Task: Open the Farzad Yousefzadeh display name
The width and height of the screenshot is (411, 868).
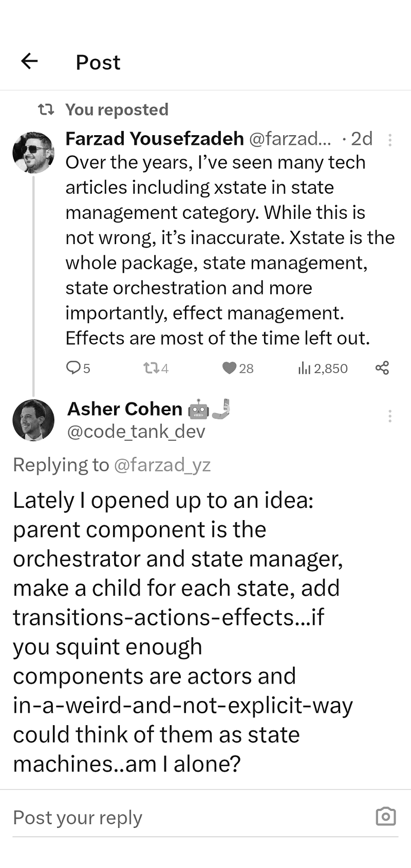Action: click(x=155, y=139)
